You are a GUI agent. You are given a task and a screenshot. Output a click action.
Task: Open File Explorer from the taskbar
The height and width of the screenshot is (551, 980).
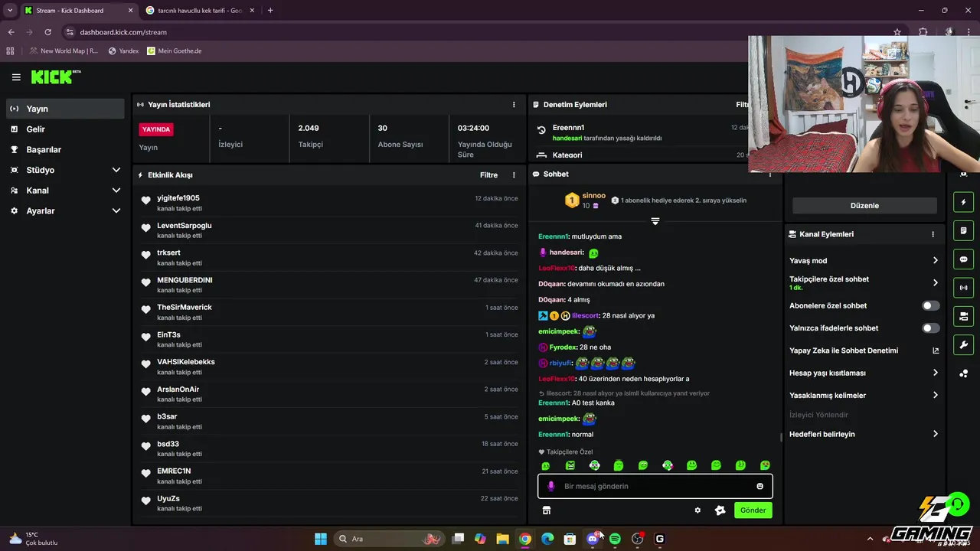point(502,539)
